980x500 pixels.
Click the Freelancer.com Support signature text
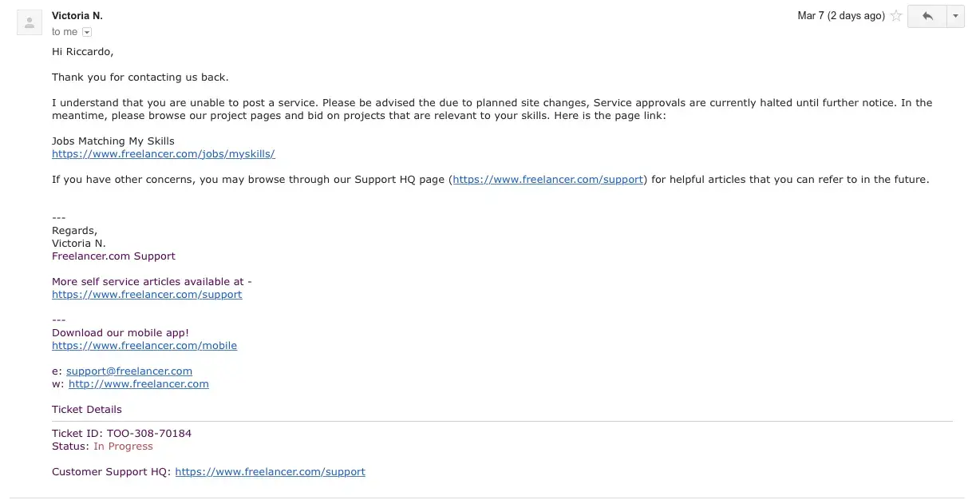(113, 256)
